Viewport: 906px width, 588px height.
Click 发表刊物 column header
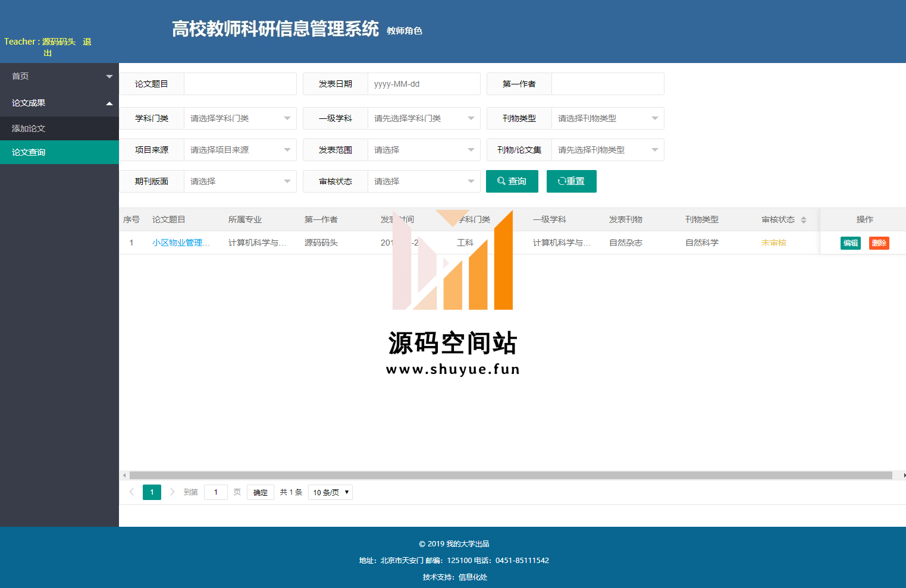(x=626, y=219)
